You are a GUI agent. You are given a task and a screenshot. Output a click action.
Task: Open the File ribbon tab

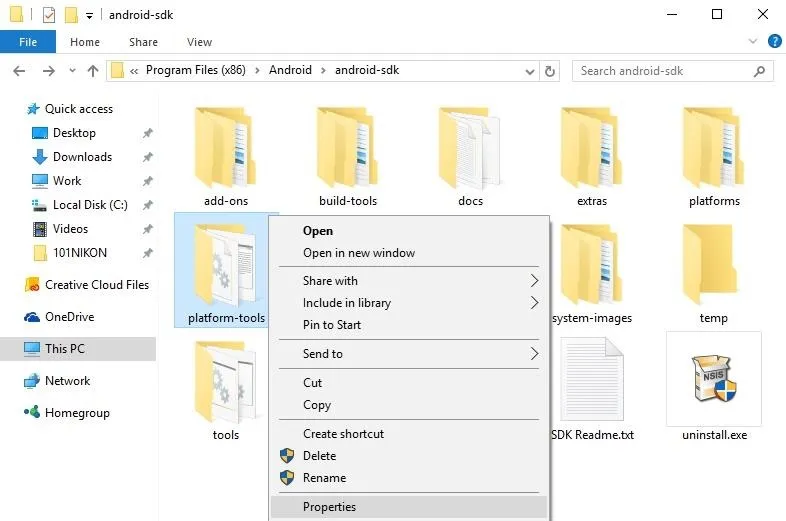28,42
